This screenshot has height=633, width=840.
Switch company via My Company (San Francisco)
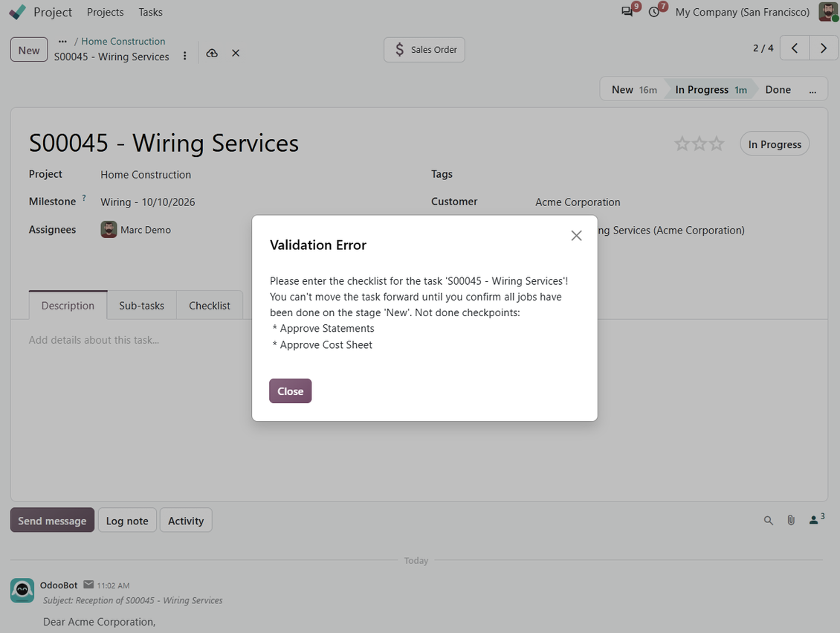tap(743, 13)
